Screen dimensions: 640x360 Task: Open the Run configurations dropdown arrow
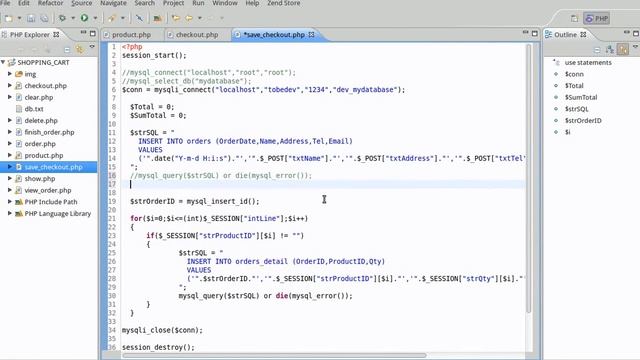95,18
